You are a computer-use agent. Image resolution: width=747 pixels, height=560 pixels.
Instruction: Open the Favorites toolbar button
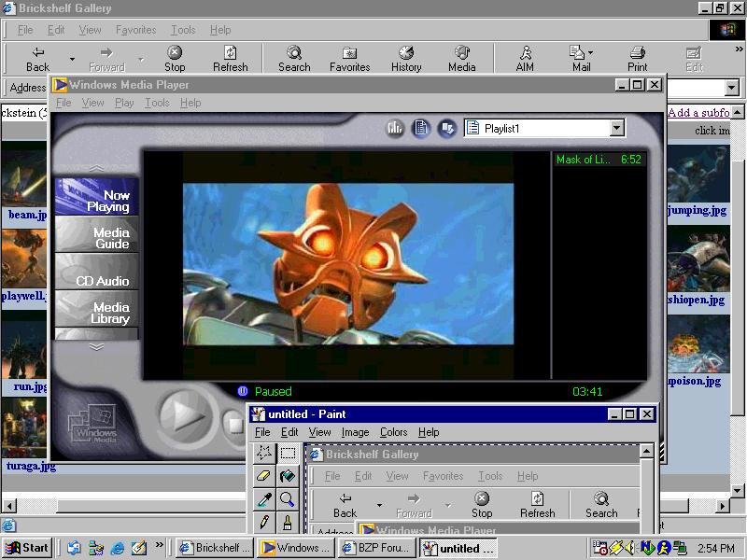349,59
